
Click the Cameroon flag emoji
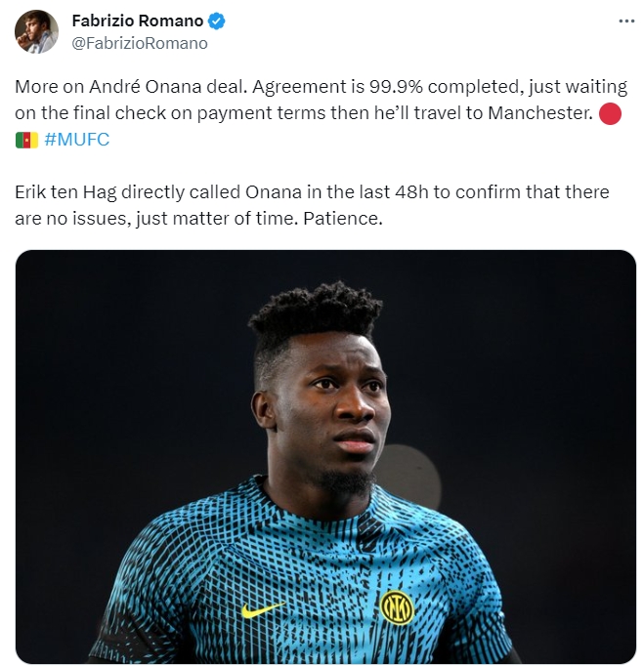coord(26,140)
